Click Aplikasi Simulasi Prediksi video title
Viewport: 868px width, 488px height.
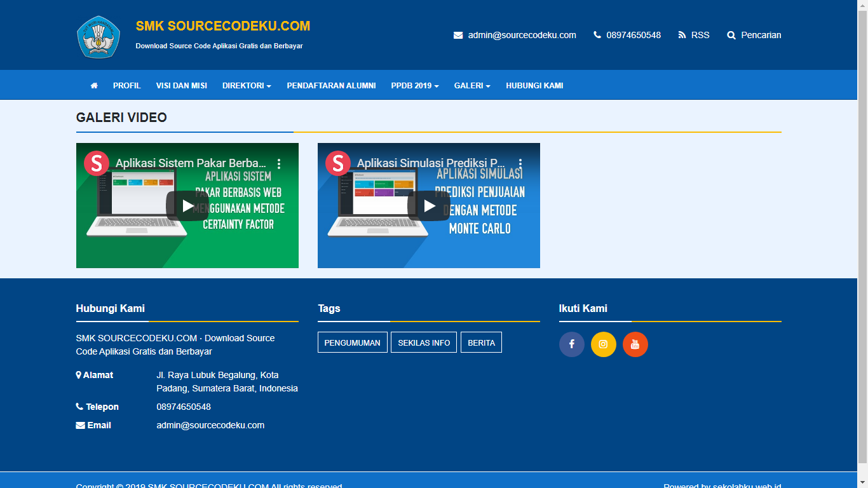431,163
